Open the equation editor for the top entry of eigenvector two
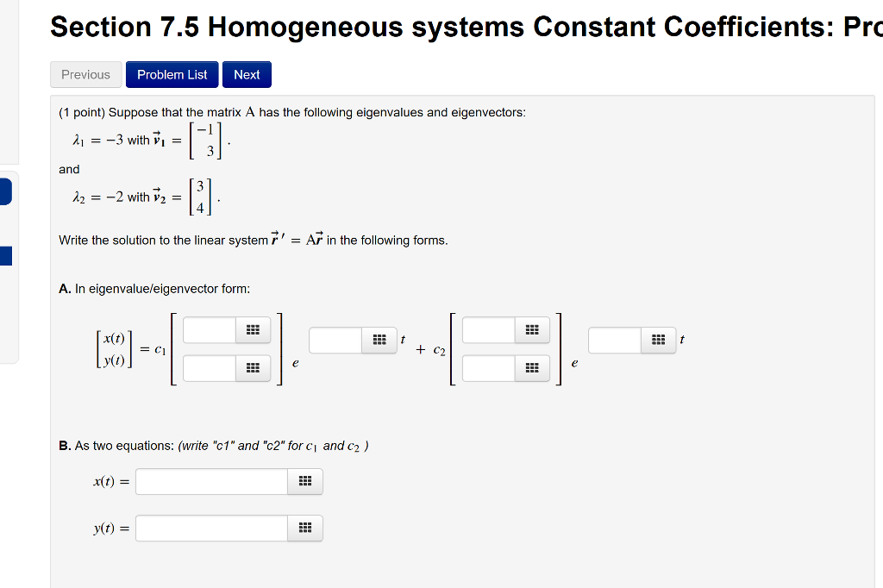The height and width of the screenshot is (588, 883). click(531, 329)
